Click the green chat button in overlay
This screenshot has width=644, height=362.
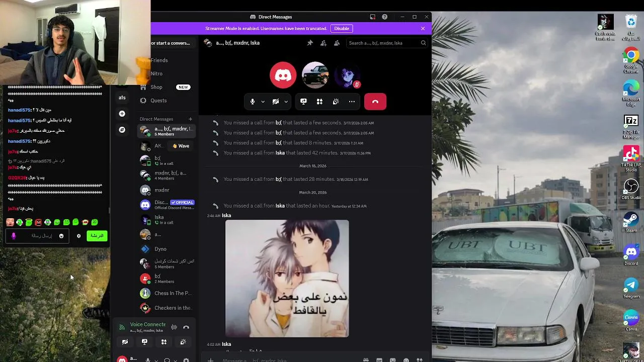pos(97,236)
